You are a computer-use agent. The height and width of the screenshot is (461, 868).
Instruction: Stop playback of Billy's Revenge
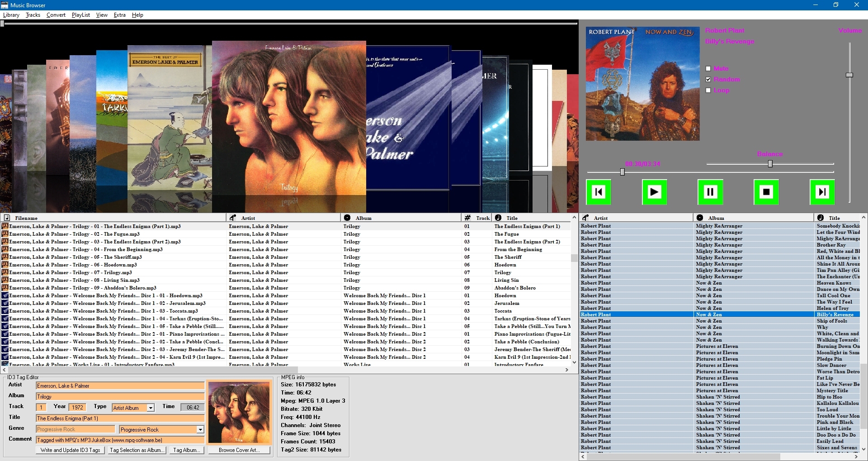(x=766, y=192)
